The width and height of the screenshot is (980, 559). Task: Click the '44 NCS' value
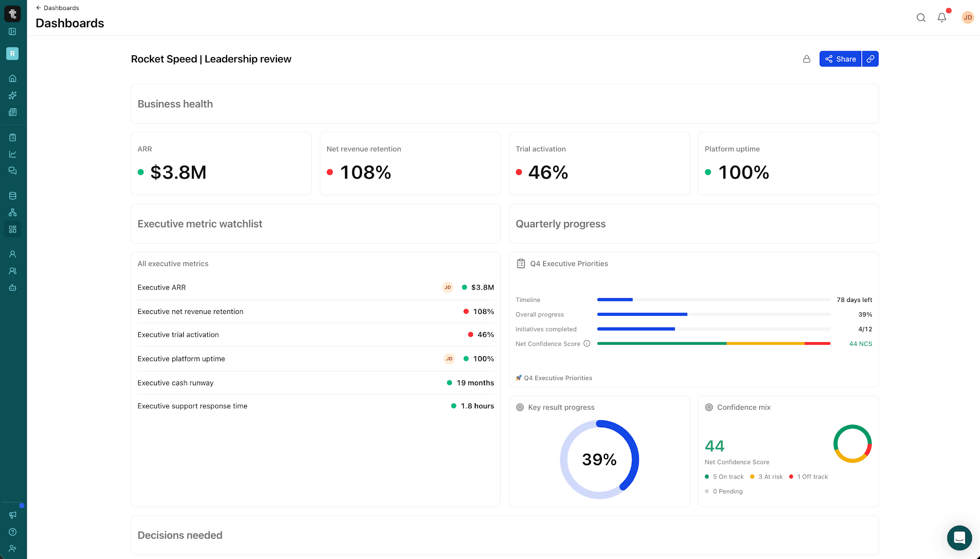click(860, 344)
